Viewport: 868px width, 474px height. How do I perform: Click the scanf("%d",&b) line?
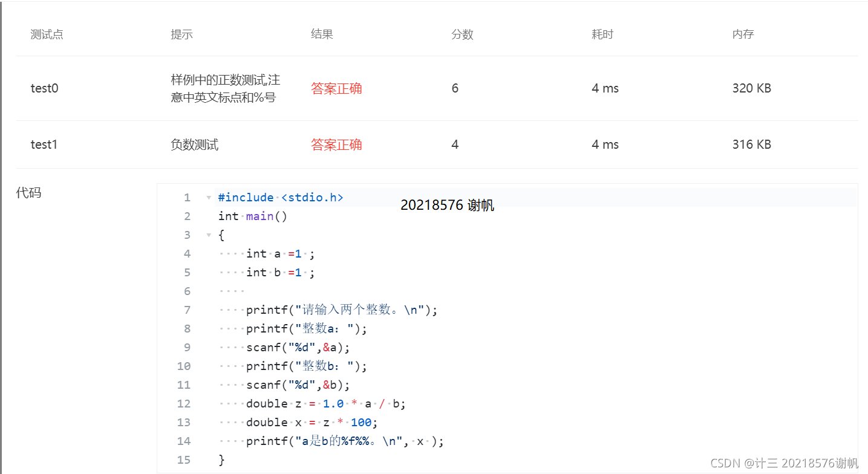[298, 385]
